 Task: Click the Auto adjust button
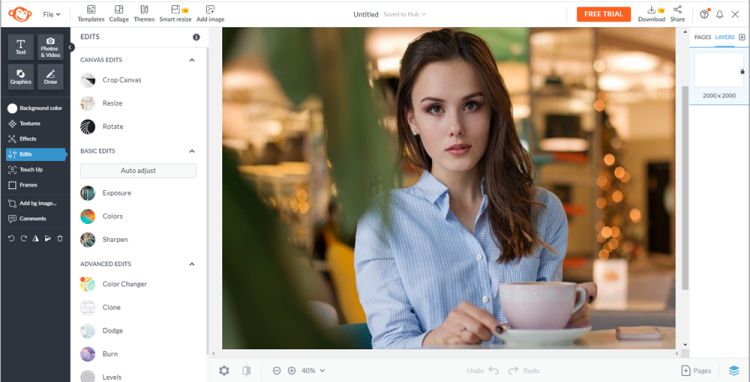click(x=138, y=171)
